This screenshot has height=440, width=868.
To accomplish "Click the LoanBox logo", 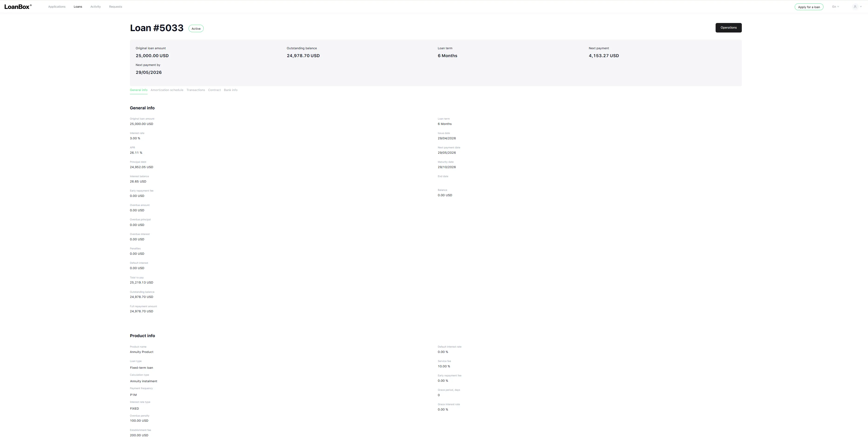I will [x=18, y=7].
